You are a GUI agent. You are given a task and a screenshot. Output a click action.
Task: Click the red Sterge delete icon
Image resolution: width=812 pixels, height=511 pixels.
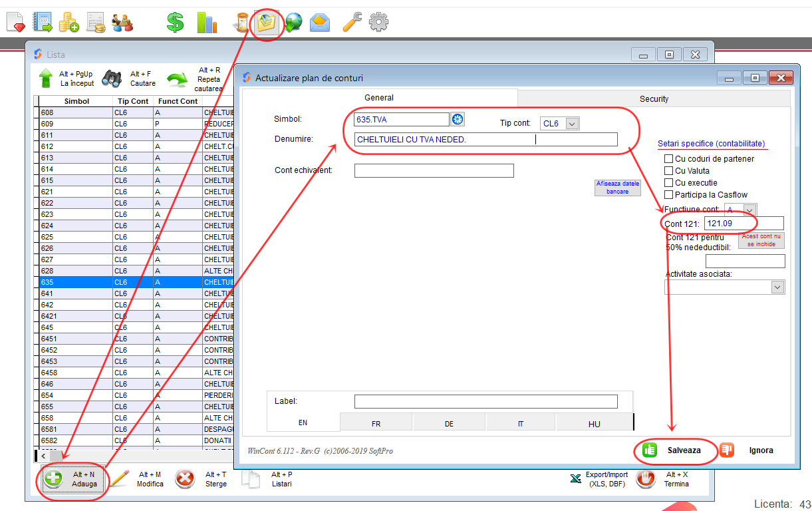tap(184, 479)
